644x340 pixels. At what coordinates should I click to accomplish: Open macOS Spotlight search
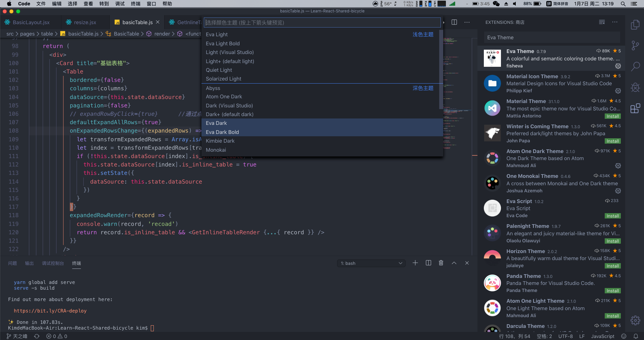click(623, 4)
